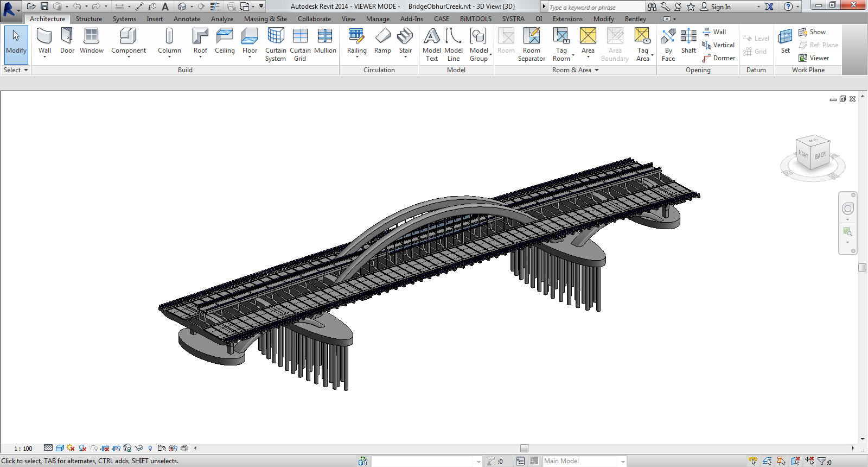The image size is (868, 467).
Task: Click Sign In link
Action: tap(720, 7)
